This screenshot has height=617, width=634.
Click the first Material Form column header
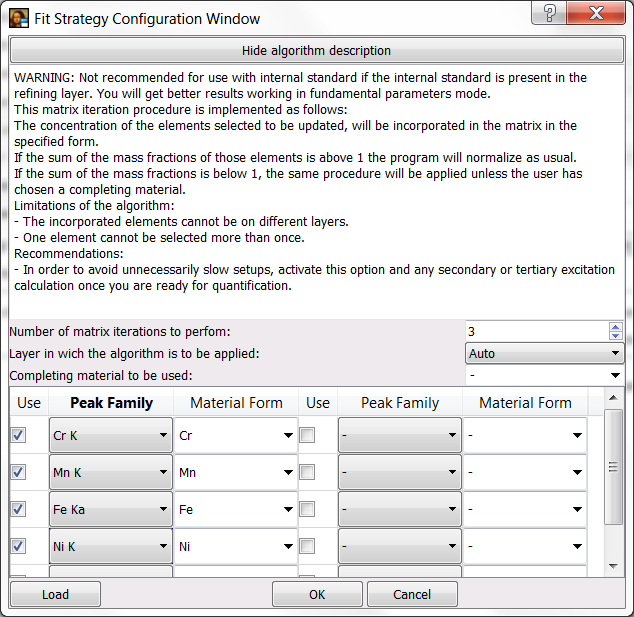236,403
